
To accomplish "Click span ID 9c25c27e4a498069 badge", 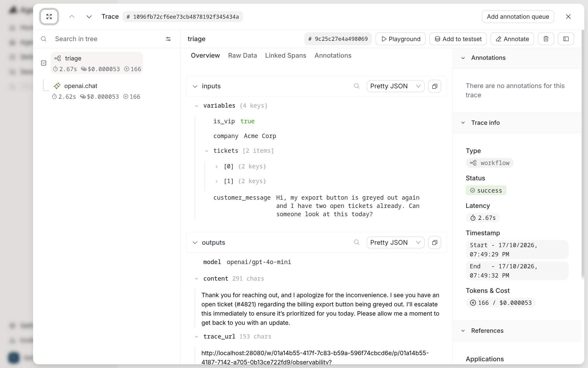I will tap(338, 39).
